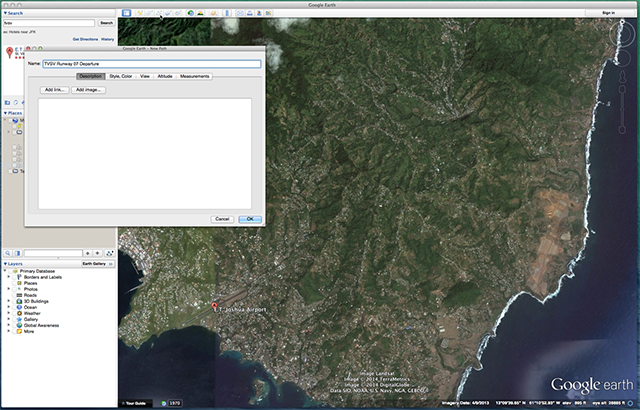Enable the Ocean layer checkbox
This screenshot has height=410, width=640.
click(x=13, y=307)
